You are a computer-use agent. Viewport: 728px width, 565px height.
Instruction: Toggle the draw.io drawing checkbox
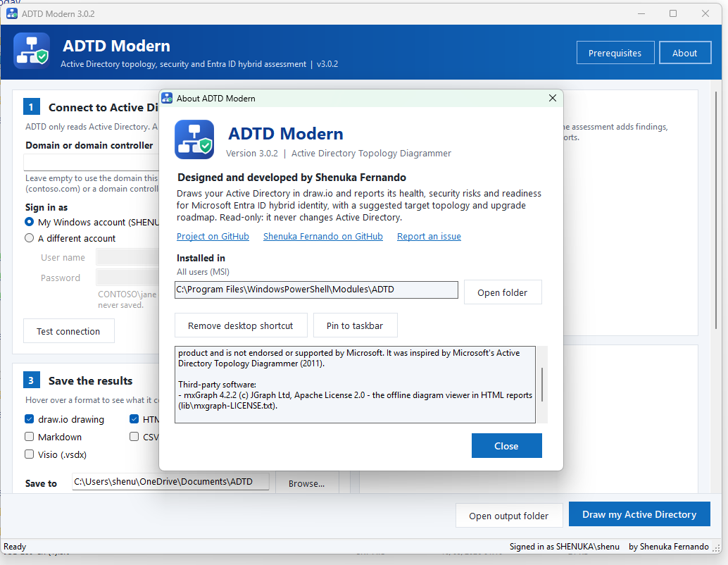coord(30,419)
